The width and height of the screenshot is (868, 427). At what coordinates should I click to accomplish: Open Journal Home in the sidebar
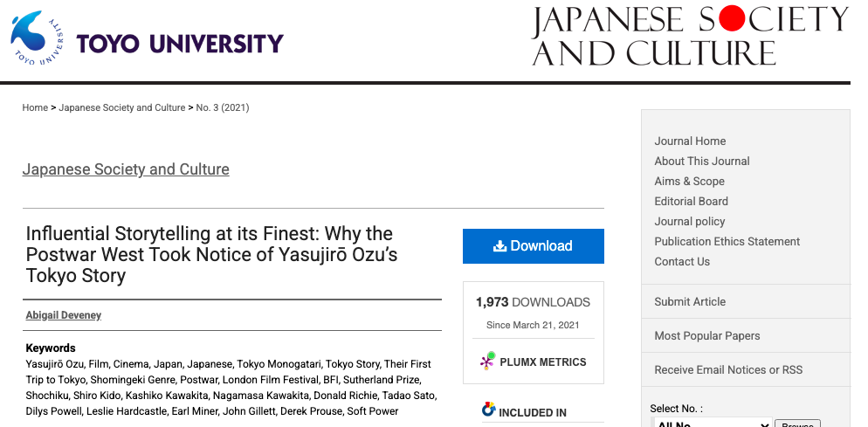click(690, 141)
